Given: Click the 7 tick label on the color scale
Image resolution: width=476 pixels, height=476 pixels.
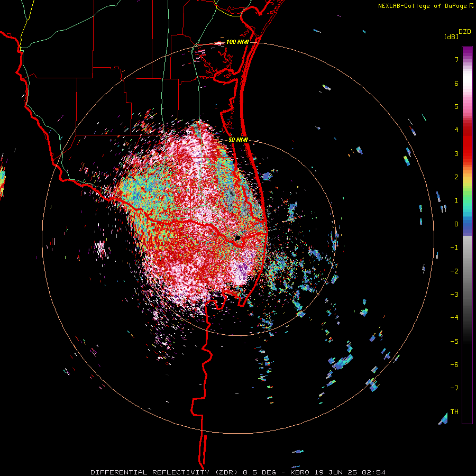Looking at the screenshot, I should (456, 59).
